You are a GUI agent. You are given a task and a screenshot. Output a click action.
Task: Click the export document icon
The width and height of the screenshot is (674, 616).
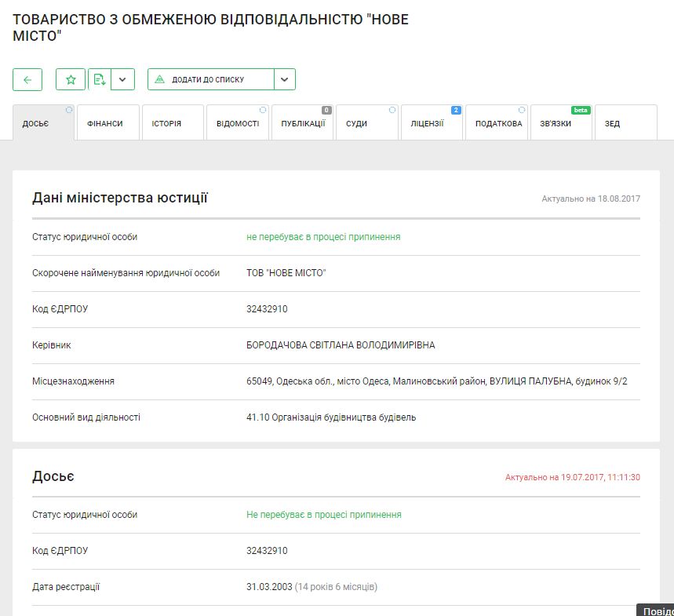(99, 79)
